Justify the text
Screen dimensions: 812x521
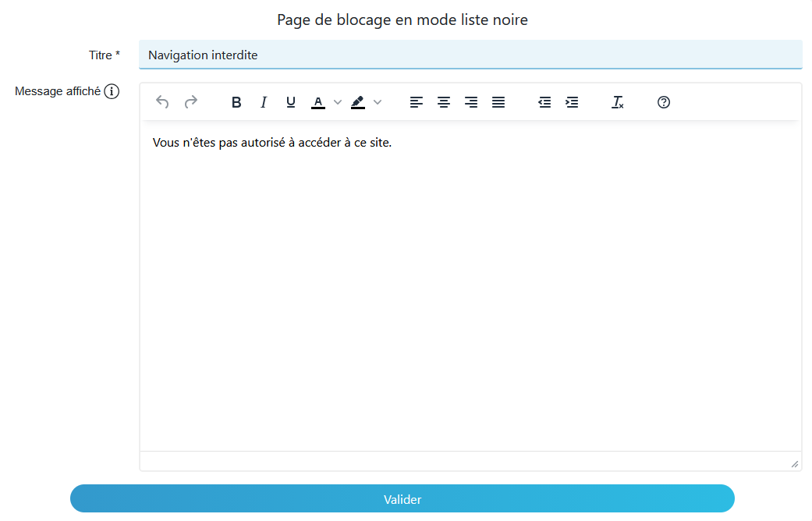tap(498, 102)
